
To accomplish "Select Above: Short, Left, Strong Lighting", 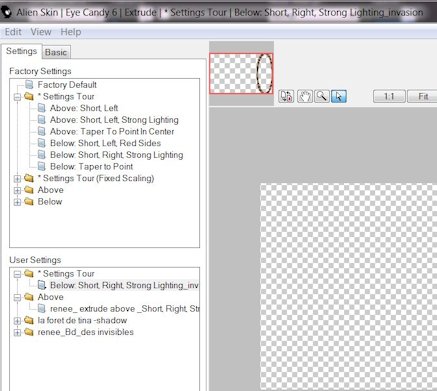I will [114, 120].
